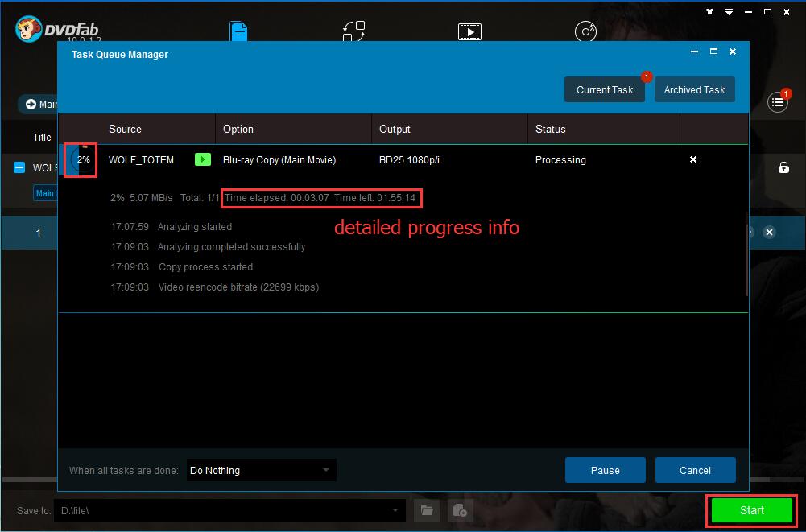Open the Do Nothing dropdown

pos(261,470)
